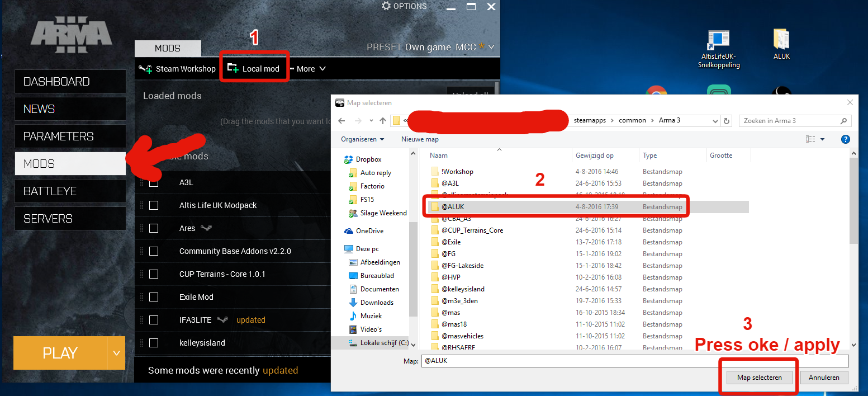The width and height of the screenshot is (868, 396).
Task: Go to DASHBOARD in the launcher sidebar
Action: tap(70, 82)
